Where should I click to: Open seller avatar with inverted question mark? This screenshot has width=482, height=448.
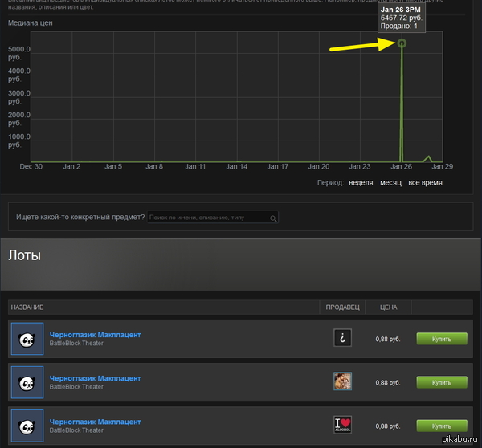click(342, 338)
